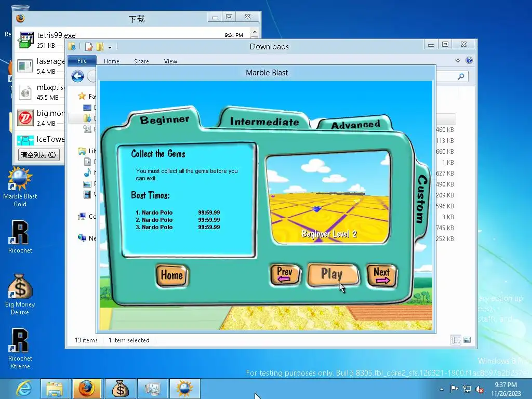Select IceTower entry in Firefox downloads
The image size is (532, 399).
tap(40, 139)
